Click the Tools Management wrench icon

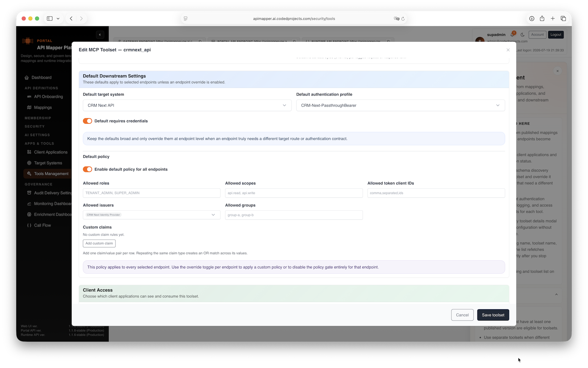pyautogui.click(x=29, y=174)
